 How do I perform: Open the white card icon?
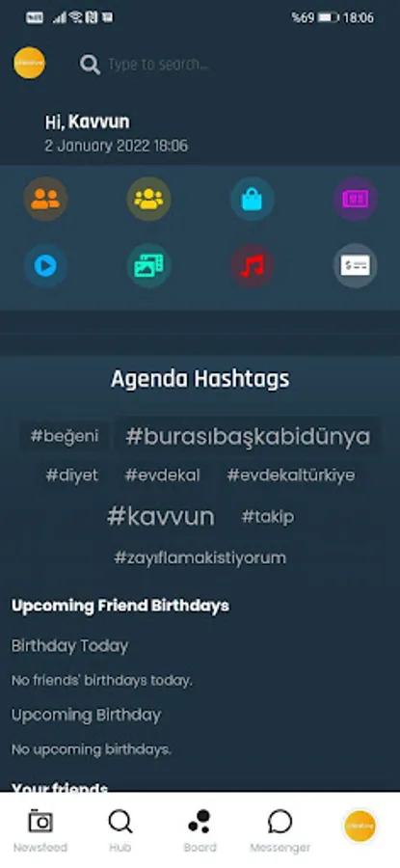(356, 266)
